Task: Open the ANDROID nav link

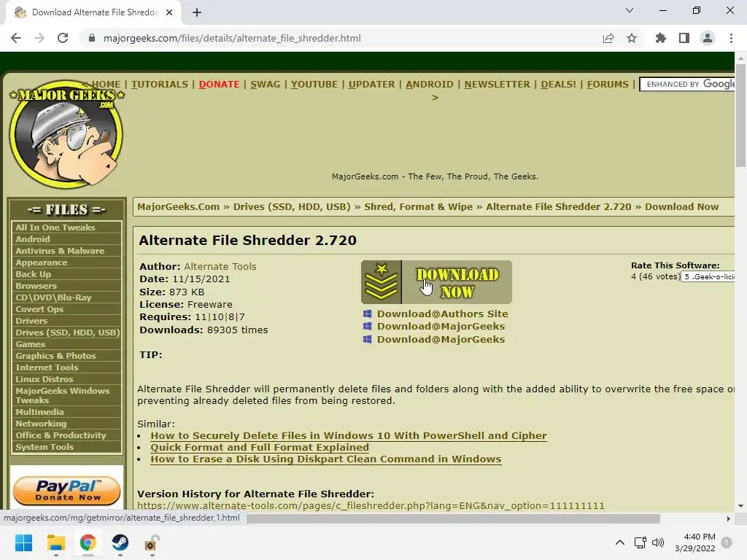Action: 430,85
